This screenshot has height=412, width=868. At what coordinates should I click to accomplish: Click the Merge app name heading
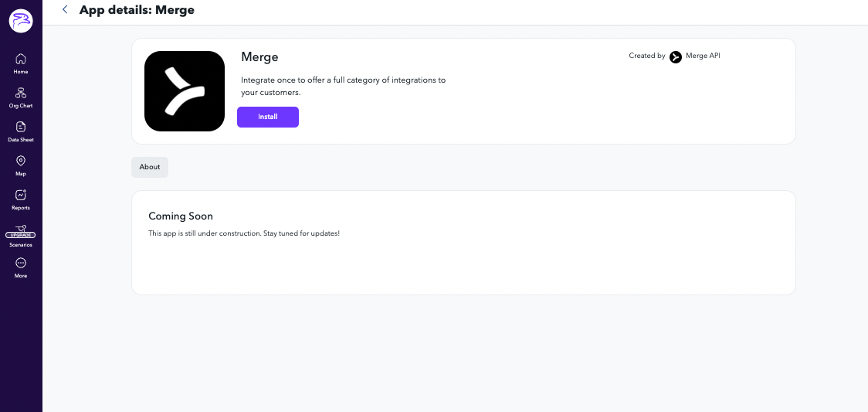259,57
